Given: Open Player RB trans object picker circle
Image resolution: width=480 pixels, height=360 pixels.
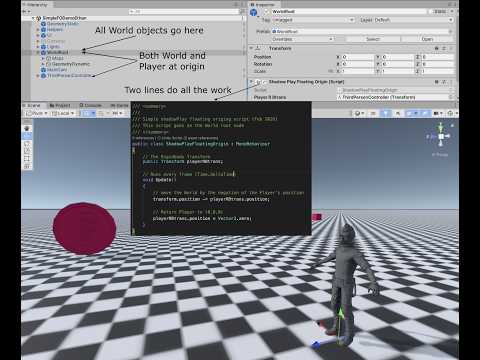Looking at the screenshot, I should [451, 97].
